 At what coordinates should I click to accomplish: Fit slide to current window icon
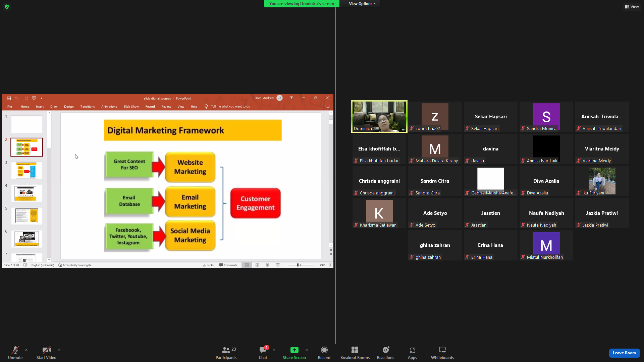(x=330, y=265)
